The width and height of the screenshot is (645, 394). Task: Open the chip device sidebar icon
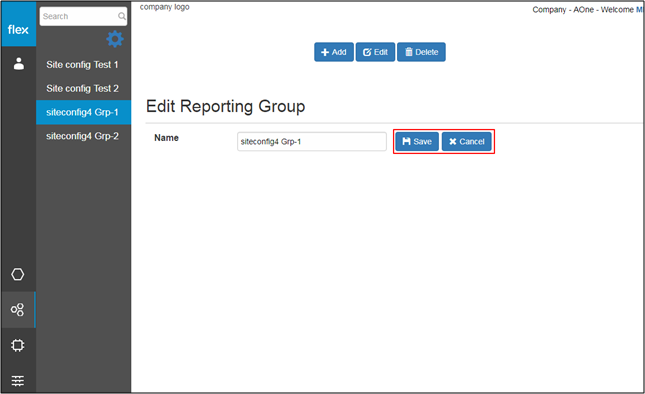coord(18,345)
